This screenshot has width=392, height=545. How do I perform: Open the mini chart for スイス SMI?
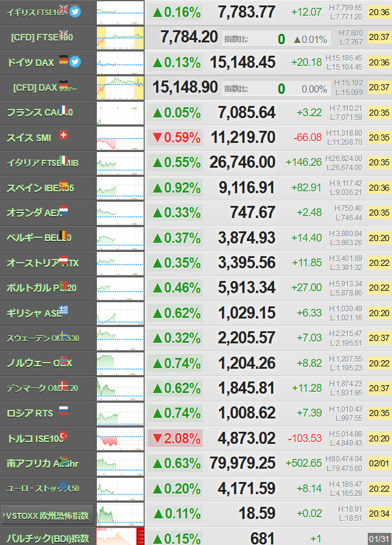tap(120, 138)
